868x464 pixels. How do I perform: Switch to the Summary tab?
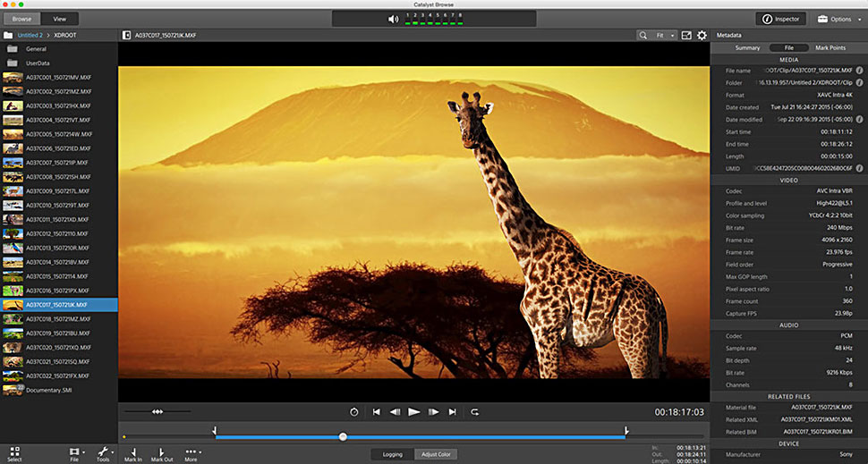(x=747, y=47)
